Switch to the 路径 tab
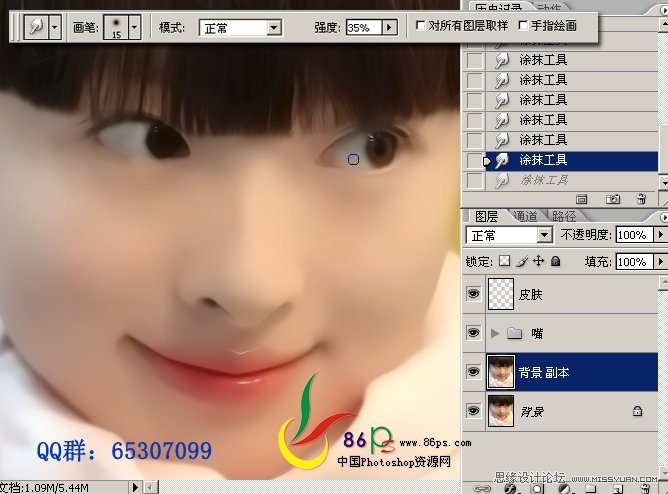668x494 pixels. [564, 216]
